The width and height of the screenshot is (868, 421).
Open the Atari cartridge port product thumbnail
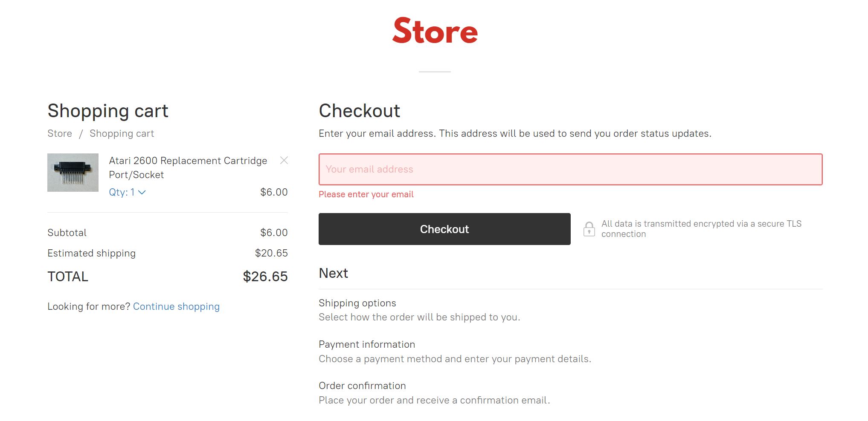click(x=73, y=173)
